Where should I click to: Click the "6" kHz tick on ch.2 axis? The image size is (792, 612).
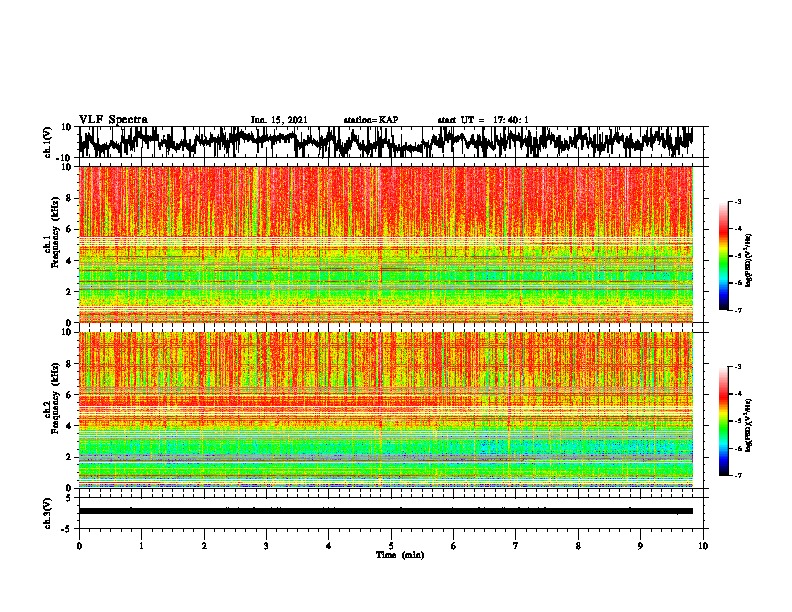(70, 395)
